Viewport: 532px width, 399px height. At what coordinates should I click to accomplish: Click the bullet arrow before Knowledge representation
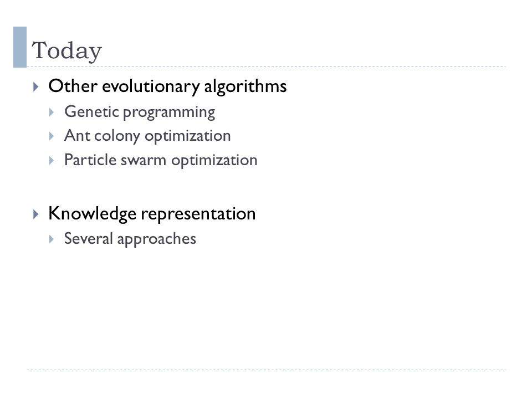click(35, 214)
